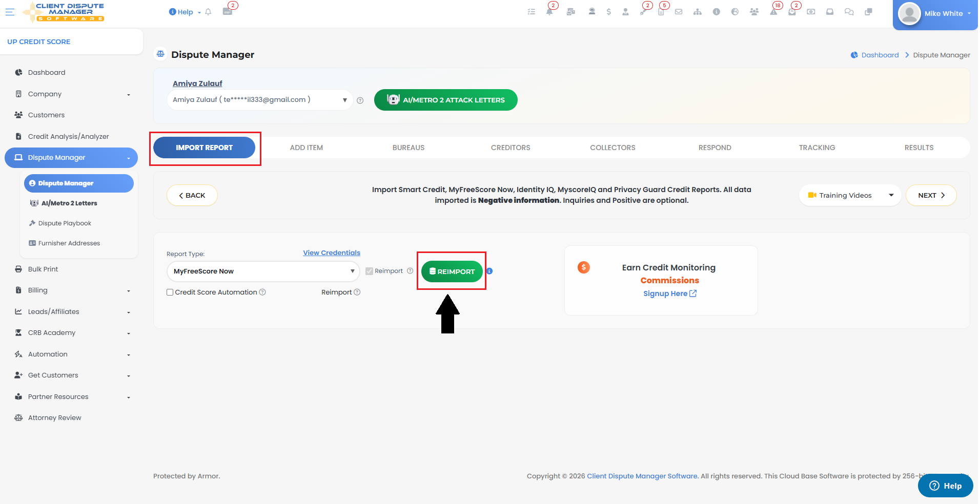Expand the Training Videos dropdown
980x504 pixels.
click(850, 195)
